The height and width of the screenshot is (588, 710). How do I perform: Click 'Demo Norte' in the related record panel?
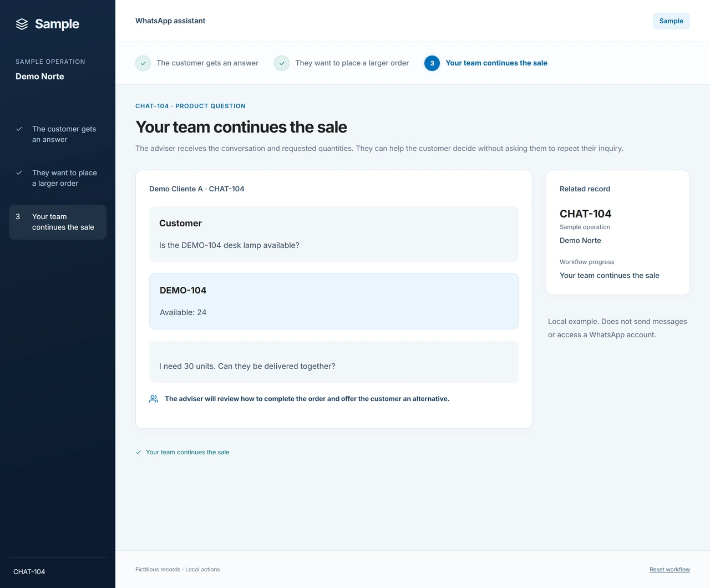click(580, 241)
